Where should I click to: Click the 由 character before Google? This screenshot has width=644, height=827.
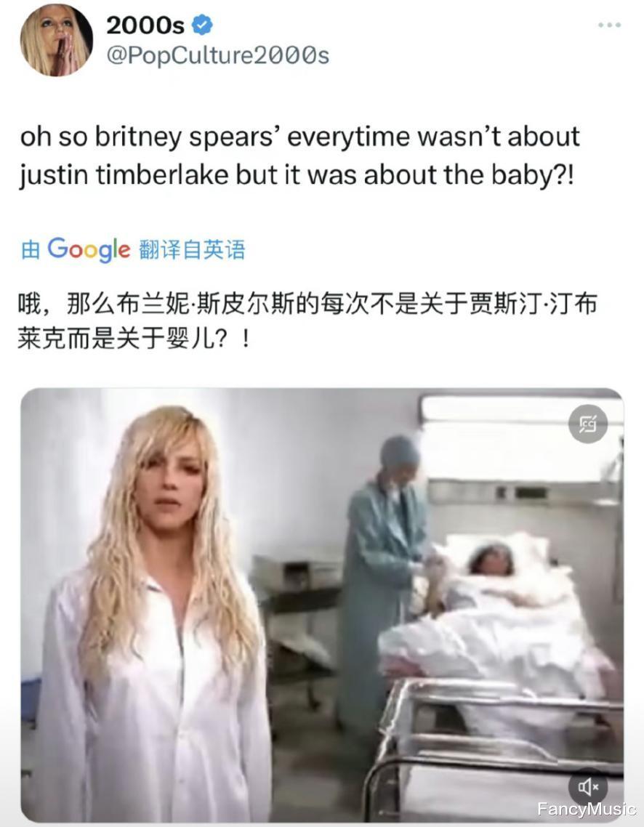31,249
